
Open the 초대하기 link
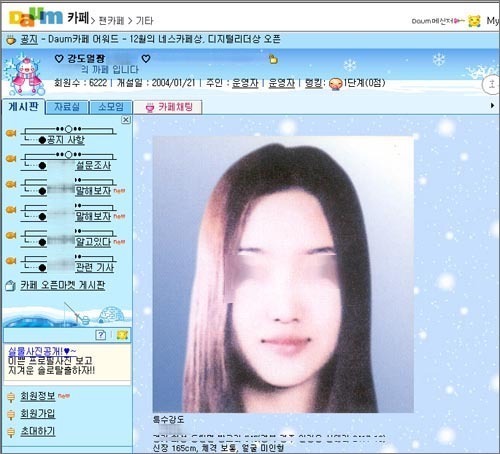pos(38,431)
